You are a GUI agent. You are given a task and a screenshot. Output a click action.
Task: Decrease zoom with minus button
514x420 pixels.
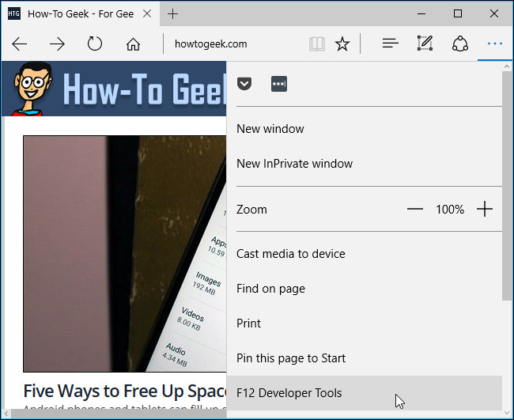(x=414, y=209)
